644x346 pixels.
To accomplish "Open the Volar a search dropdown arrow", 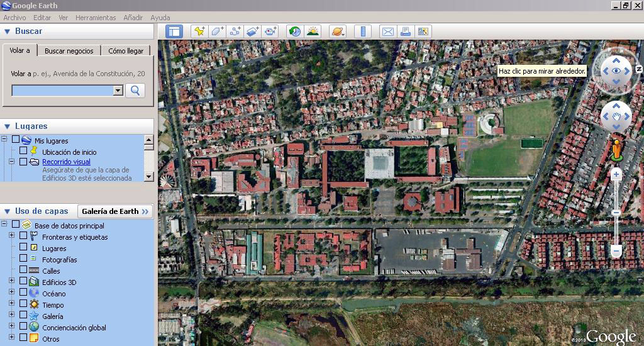I will click(x=118, y=91).
